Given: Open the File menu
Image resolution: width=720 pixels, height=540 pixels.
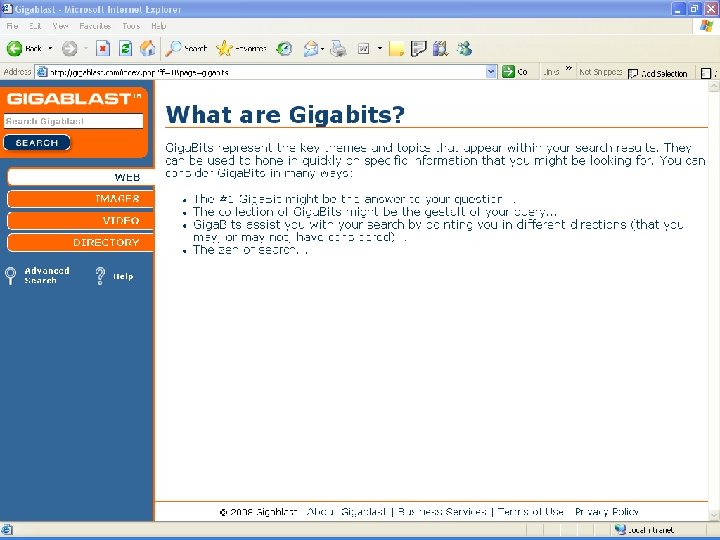Looking at the screenshot, I should [x=12, y=26].
